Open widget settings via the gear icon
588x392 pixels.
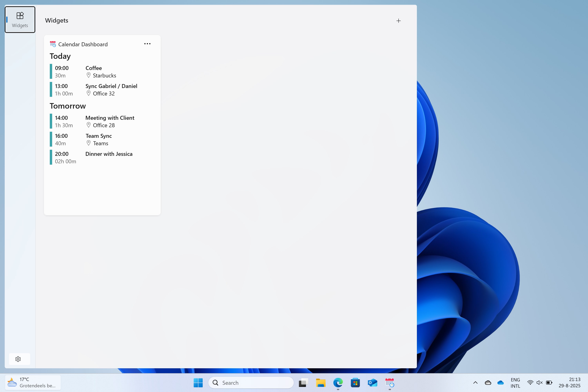pos(18,359)
